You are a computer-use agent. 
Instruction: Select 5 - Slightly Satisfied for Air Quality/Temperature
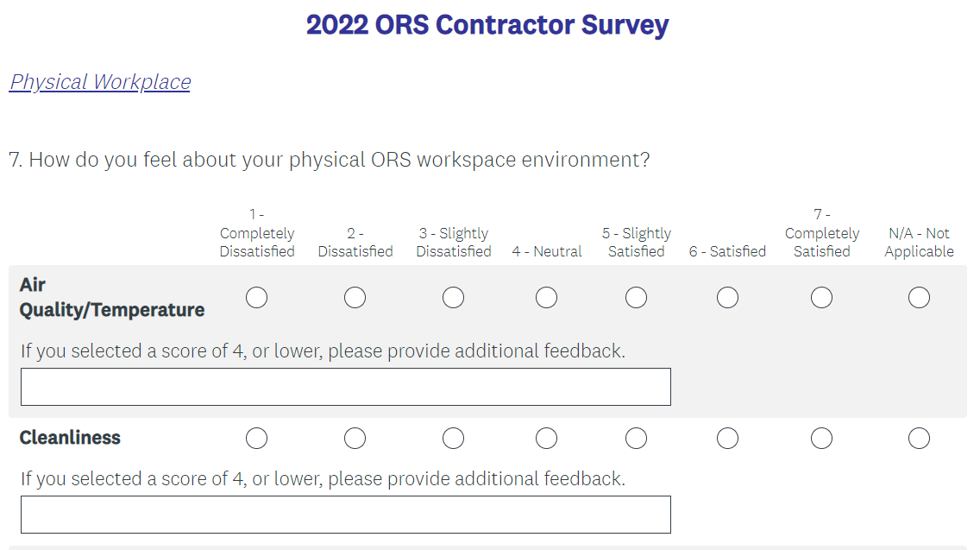(x=637, y=298)
